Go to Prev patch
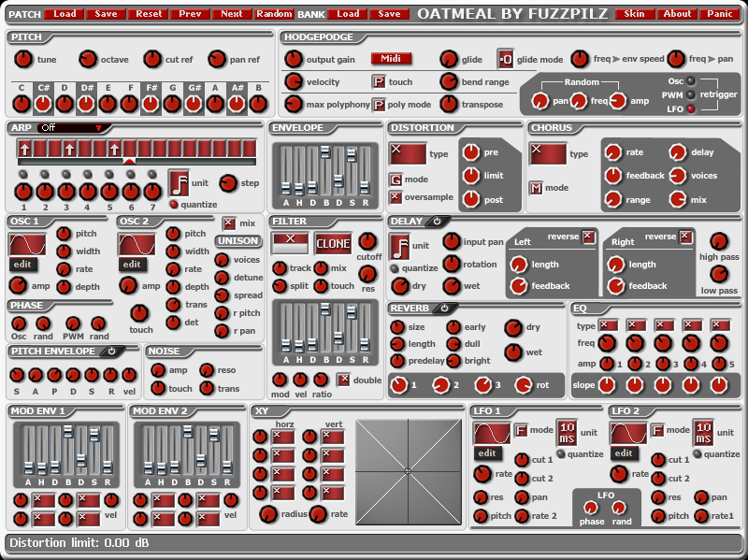 coord(190,14)
